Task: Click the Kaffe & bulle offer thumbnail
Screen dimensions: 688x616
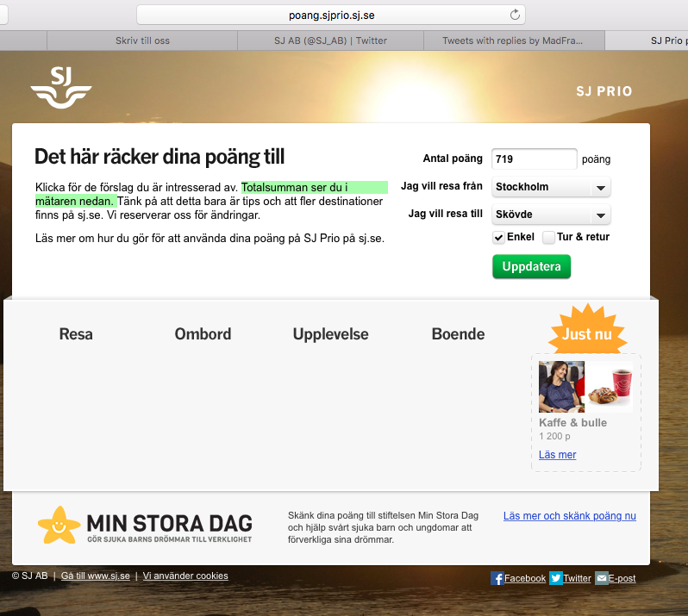Action: 585,387
